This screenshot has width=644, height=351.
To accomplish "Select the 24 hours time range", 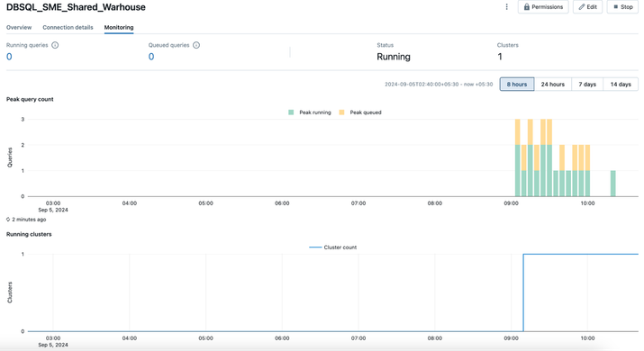I will tap(552, 85).
